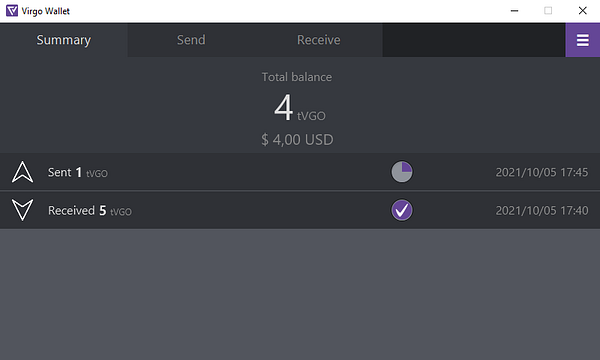
Task: Click the $ 4,00 USD balance value
Action: tap(297, 140)
